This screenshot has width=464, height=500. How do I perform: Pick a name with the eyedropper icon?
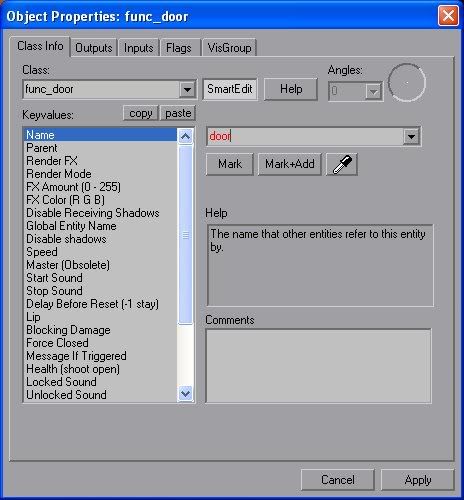coord(342,164)
